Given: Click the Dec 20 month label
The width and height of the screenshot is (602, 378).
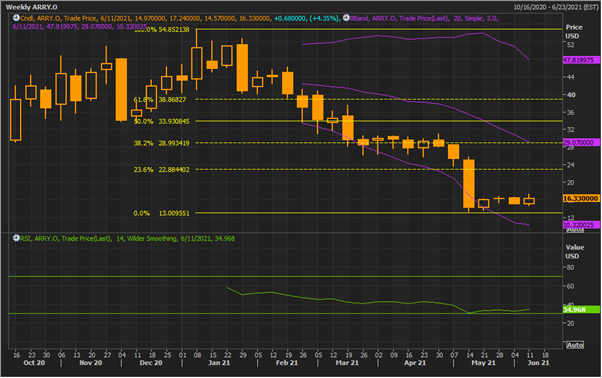Looking at the screenshot, I should pos(151,363).
